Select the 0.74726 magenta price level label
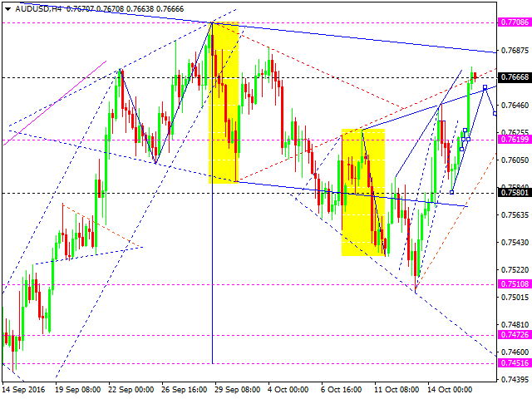Viewport: 532px width, 399px height. pos(515,335)
